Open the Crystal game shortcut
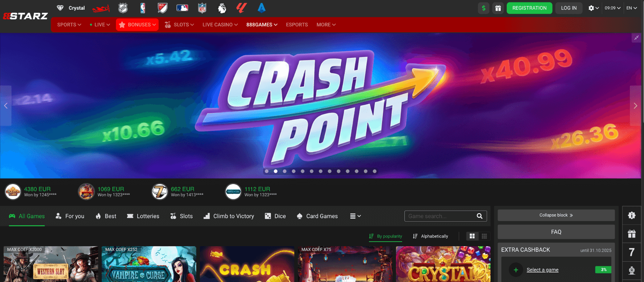The width and height of the screenshot is (644, 282). pyautogui.click(x=71, y=8)
